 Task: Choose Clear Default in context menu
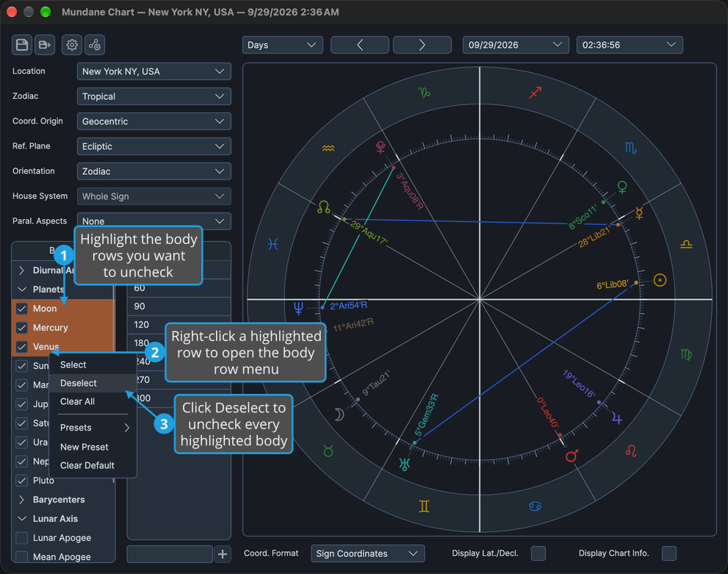tap(93, 465)
